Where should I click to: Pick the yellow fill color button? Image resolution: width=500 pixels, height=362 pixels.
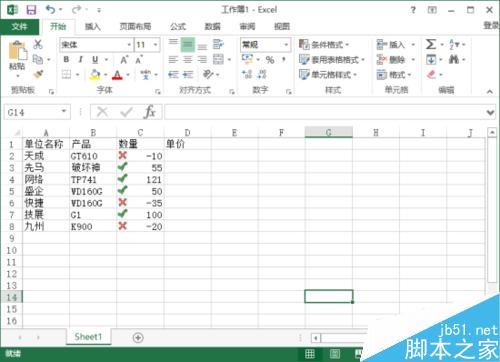[95, 74]
